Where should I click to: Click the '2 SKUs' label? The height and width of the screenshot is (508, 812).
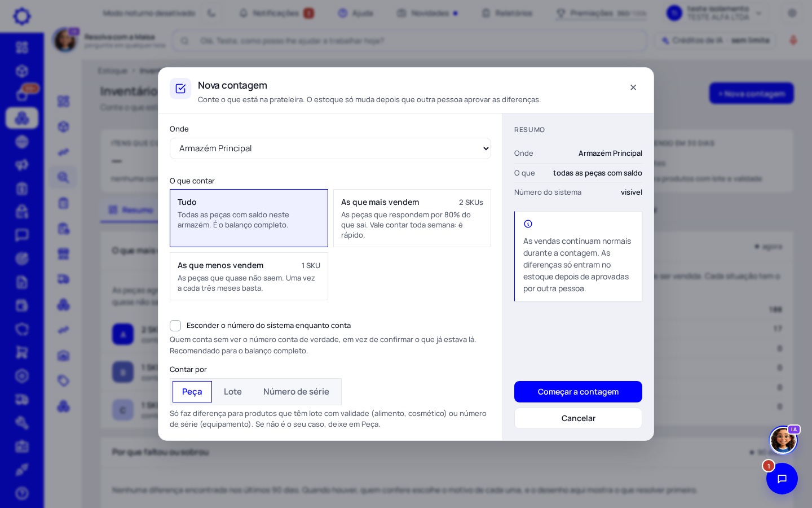471,202
